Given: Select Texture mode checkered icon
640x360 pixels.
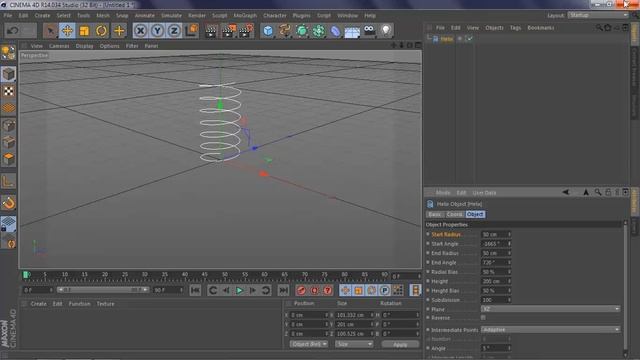Looking at the screenshot, I should pyautogui.click(x=9, y=91).
